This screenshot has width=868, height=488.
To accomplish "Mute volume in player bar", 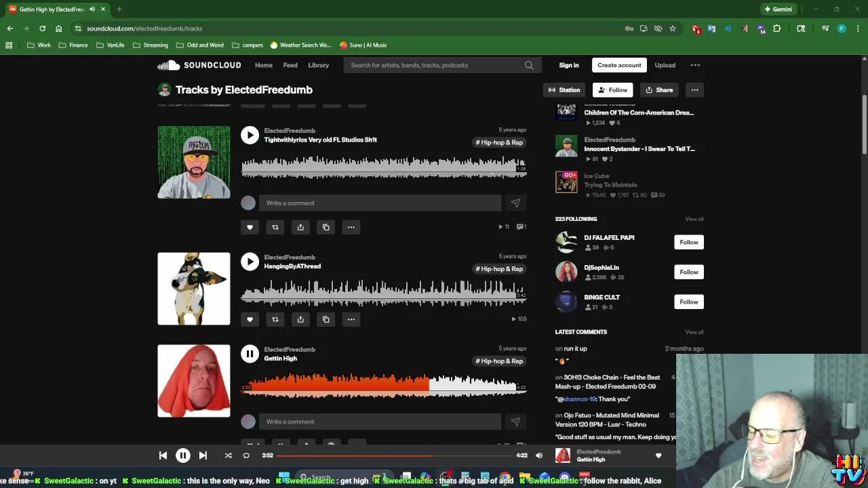I will (x=539, y=455).
